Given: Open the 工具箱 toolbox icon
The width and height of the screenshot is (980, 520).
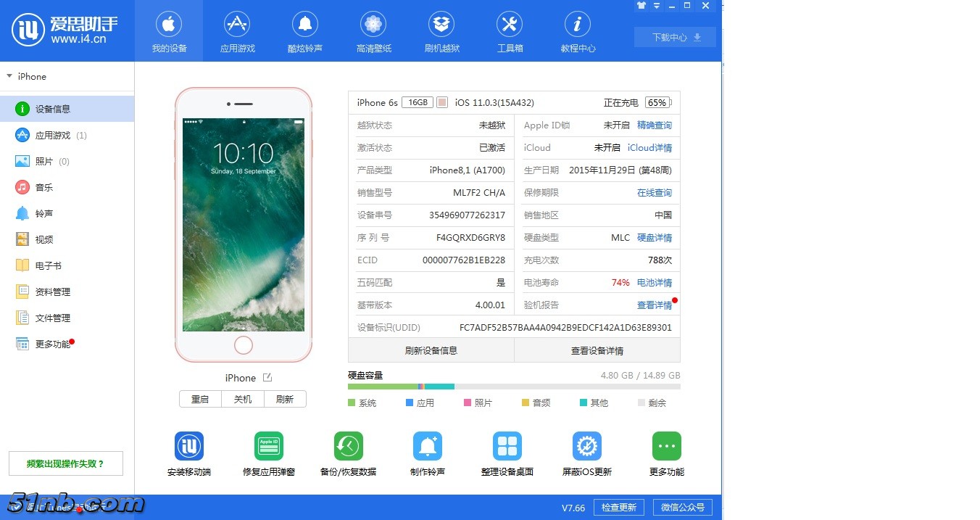Looking at the screenshot, I should (510, 32).
